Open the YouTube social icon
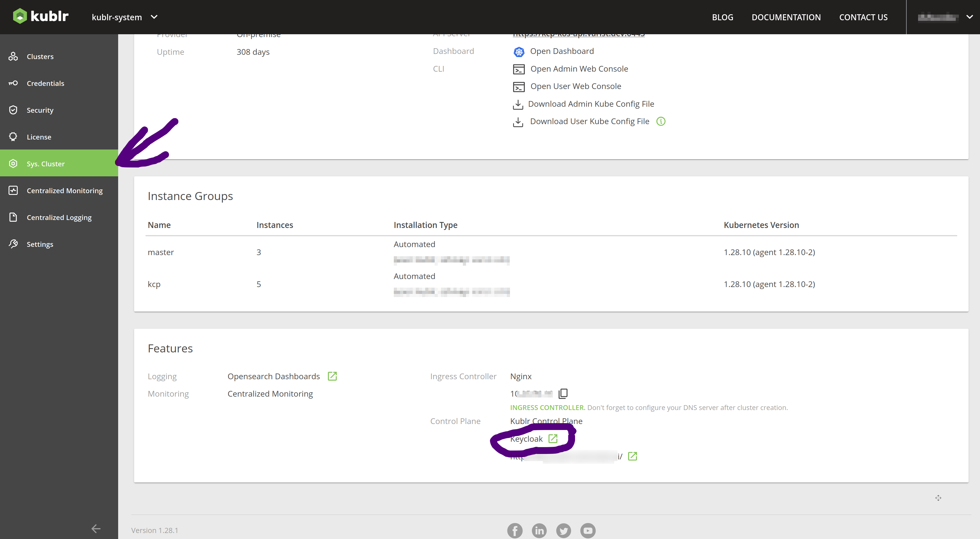 pos(588,530)
